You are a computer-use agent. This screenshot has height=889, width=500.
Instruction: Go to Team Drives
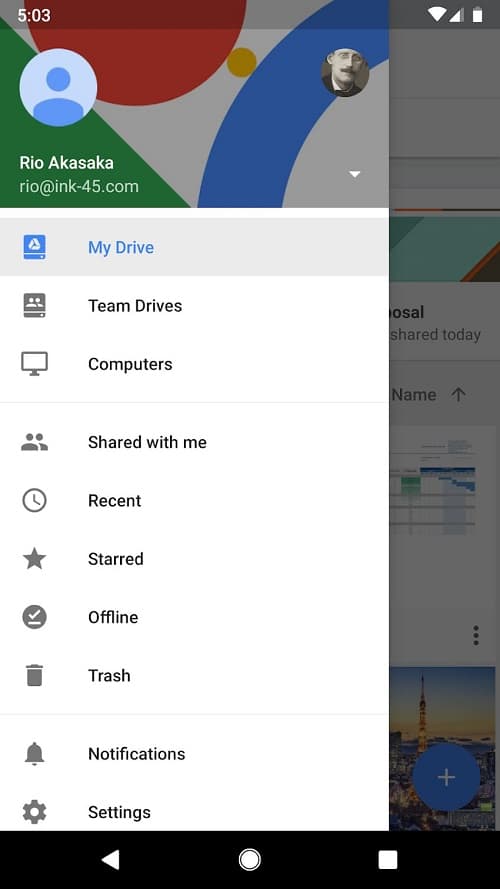[x=194, y=306]
